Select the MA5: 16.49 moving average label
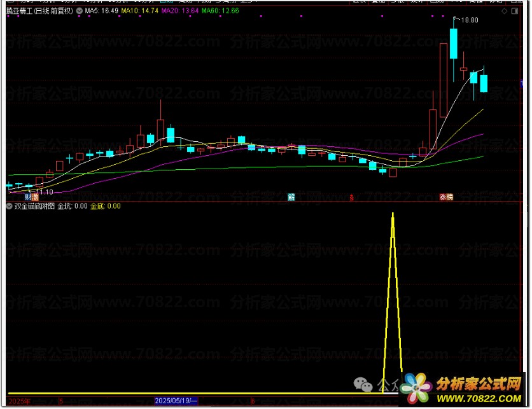The image size is (532, 409). pyautogui.click(x=101, y=11)
